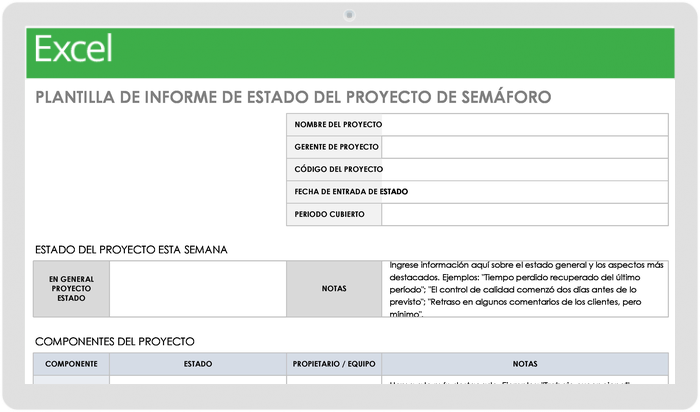
Task: Click the empty field beside Periodo Cubierto
Action: click(x=525, y=214)
